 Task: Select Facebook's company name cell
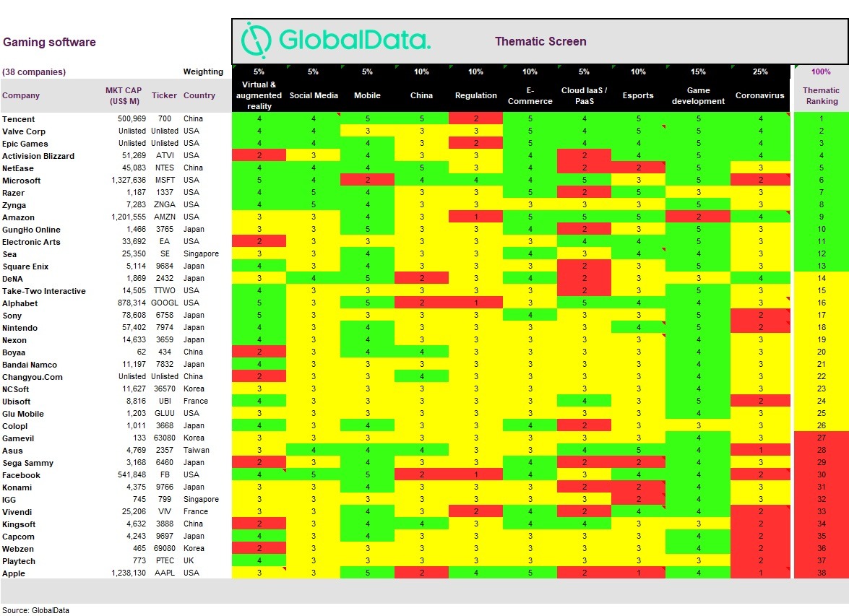pyautogui.click(x=21, y=475)
